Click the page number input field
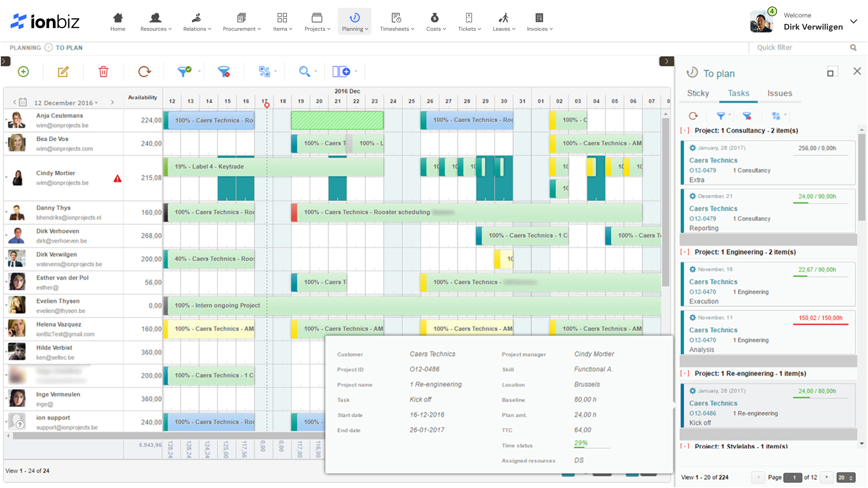Screen dimensions: 868x488 [x=793, y=477]
